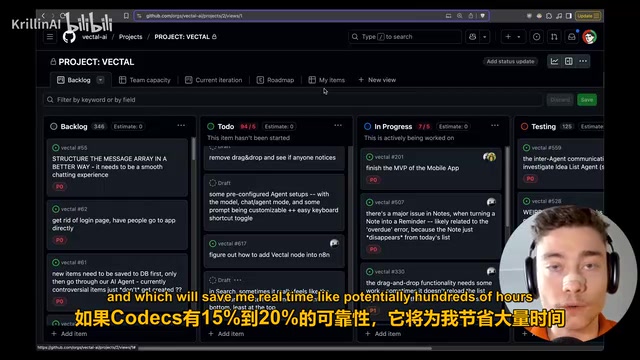Viewport: 640px width, 360px height.
Task: Open the project Insights chart icon
Action: tap(554, 61)
